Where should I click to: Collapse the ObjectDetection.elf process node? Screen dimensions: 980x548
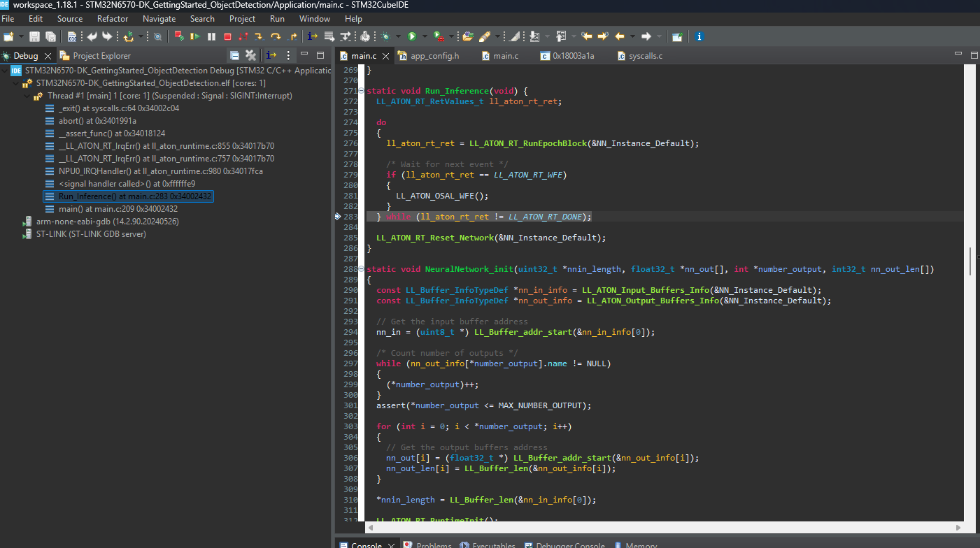pyautogui.click(x=16, y=83)
